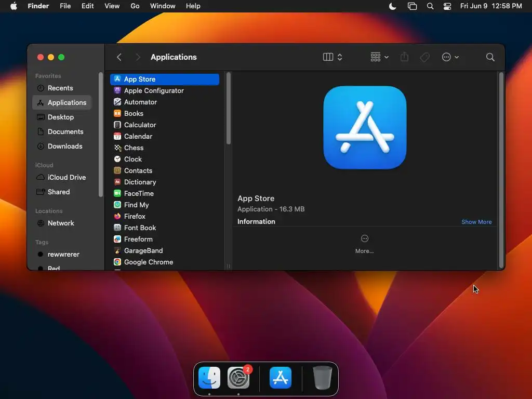Open the View menu
The image size is (532, 399).
click(112, 6)
